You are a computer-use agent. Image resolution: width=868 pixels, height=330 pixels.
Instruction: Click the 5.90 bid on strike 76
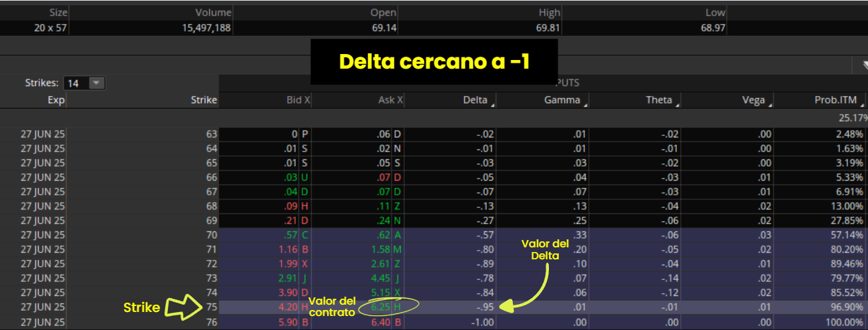coord(287,321)
